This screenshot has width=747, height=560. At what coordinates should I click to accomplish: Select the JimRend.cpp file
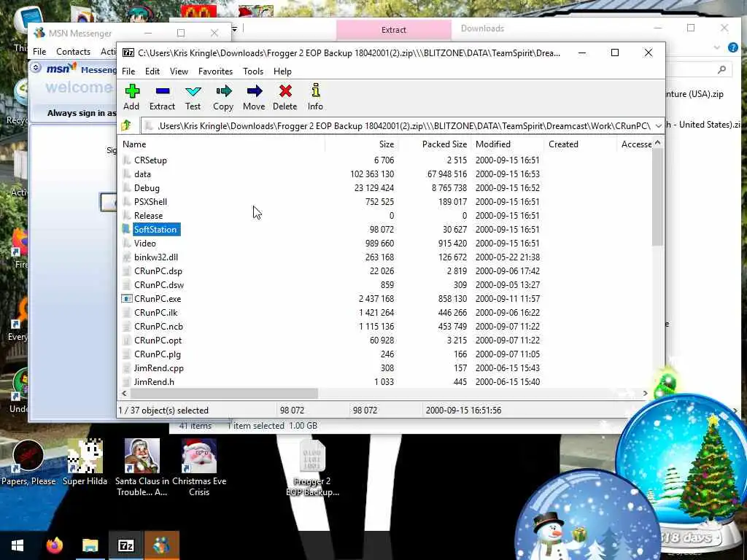click(158, 368)
